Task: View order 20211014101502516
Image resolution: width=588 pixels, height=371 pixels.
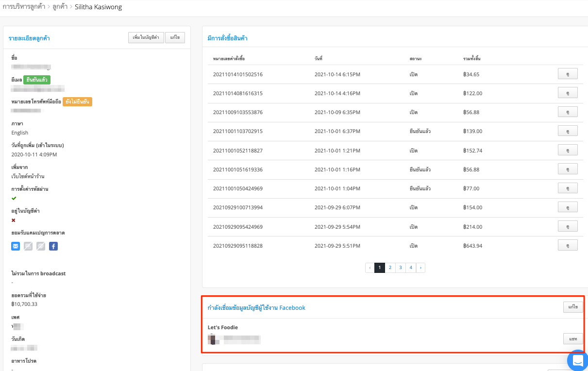Action: pos(568,74)
